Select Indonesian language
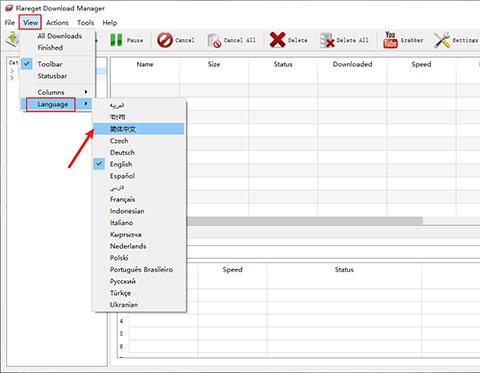Screen dimensions: 480x373 point(139,211)
